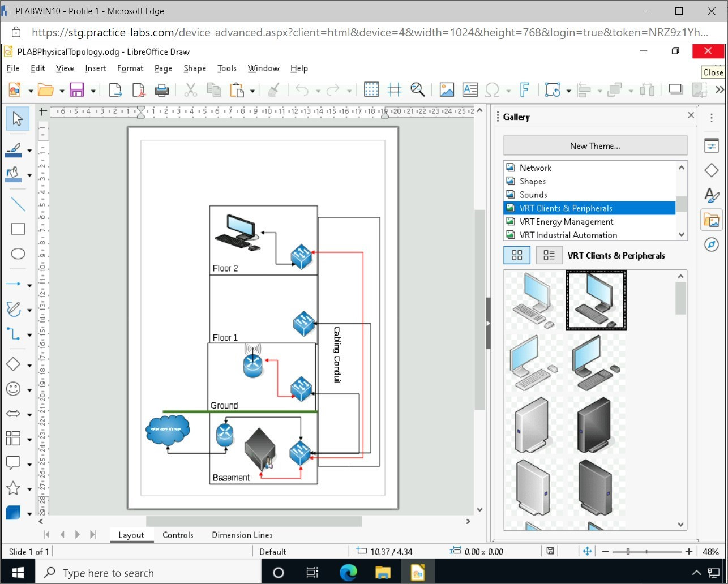Click the Print icon in toolbar
The height and width of the screenshot is (584, 728).
point(162,90)
